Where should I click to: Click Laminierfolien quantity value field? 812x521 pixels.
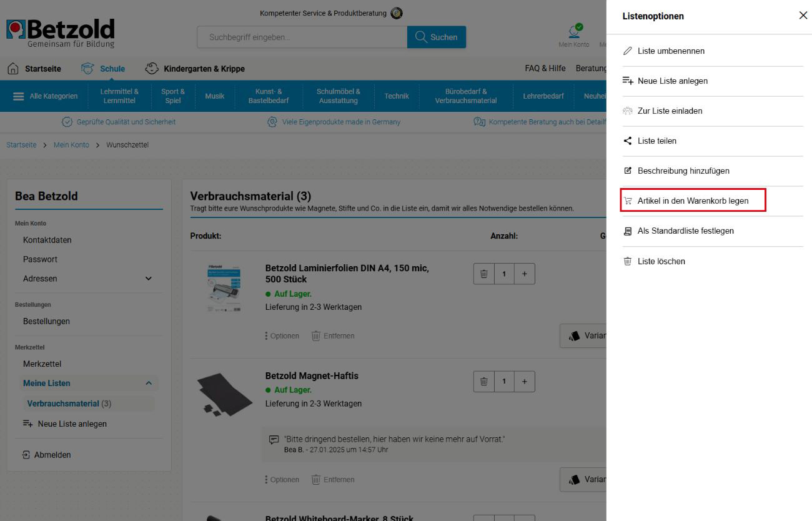tap(504, 274)
